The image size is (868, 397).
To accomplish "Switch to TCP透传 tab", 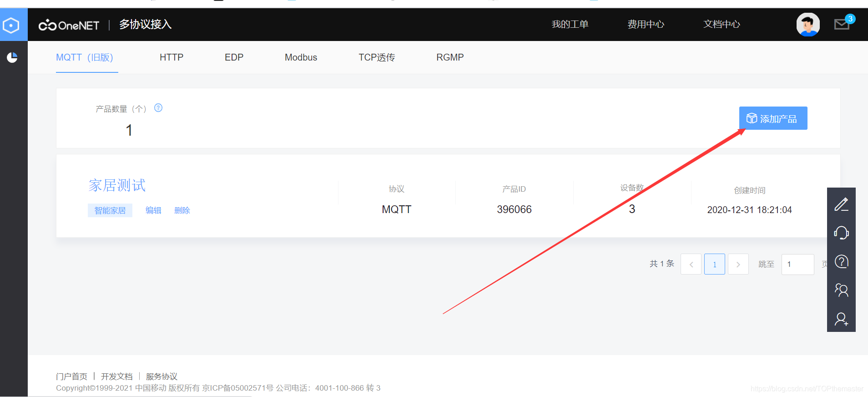I will tap(377, 57).
